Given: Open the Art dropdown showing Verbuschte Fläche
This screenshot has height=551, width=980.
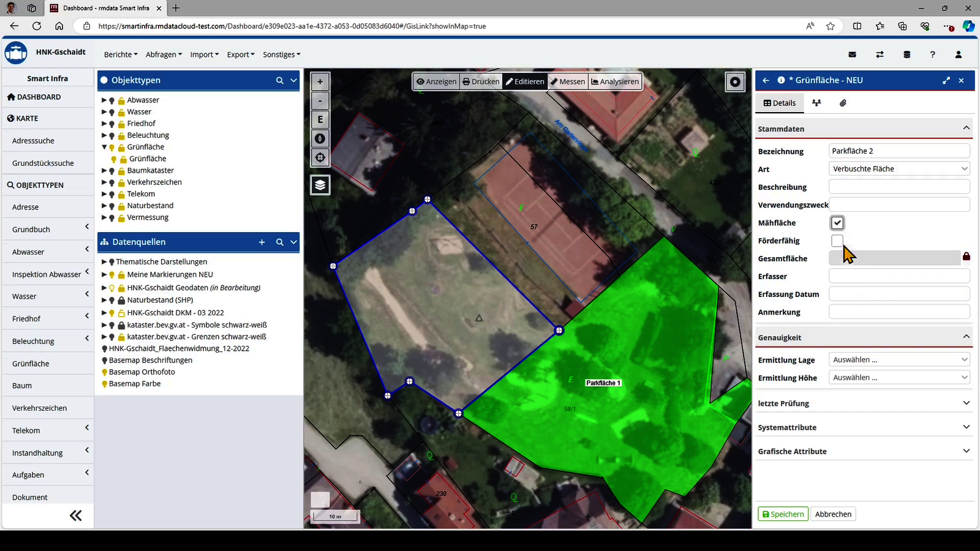Looking at the screenshot, I should [899, 169].
